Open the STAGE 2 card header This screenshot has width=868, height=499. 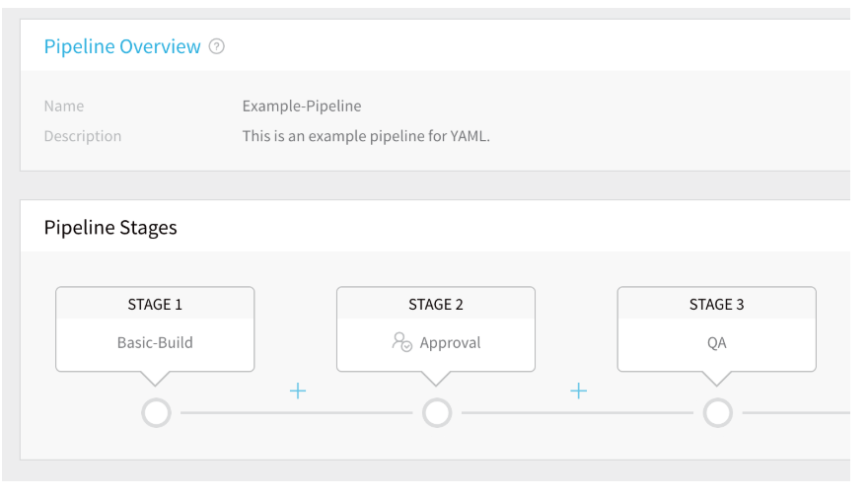(436, 304)
